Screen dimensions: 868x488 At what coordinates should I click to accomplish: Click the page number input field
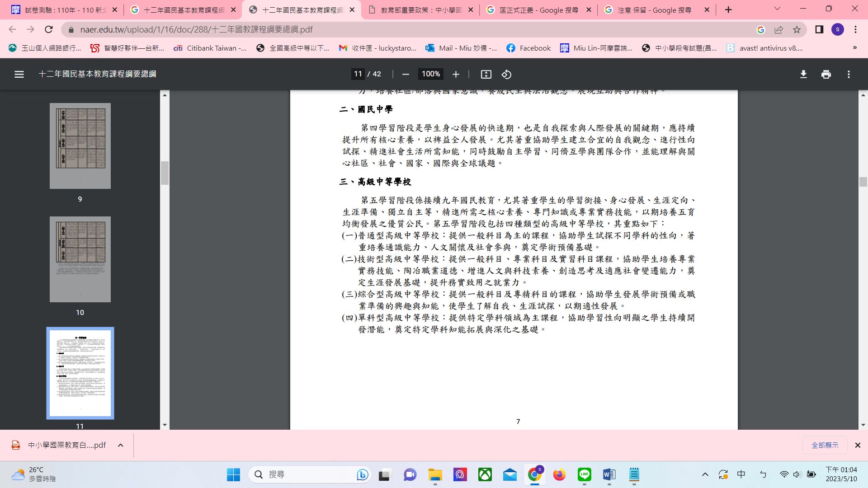[358, 74]
